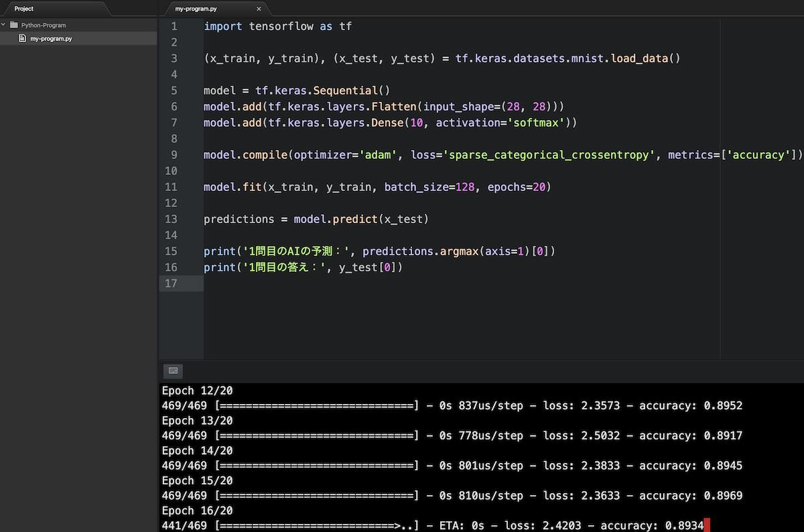Switch to the Project panel tab
The height and width of the screenshot is (532, 804).
24,9
